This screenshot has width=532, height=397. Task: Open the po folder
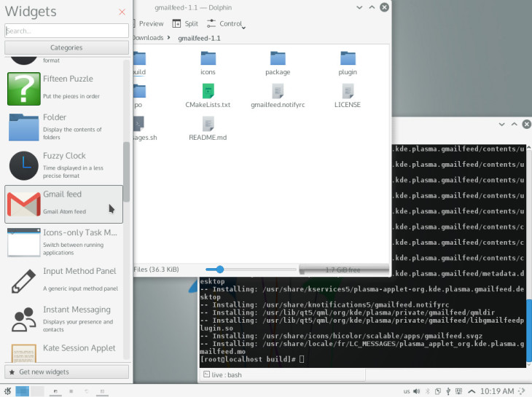(x=138, y=96)
